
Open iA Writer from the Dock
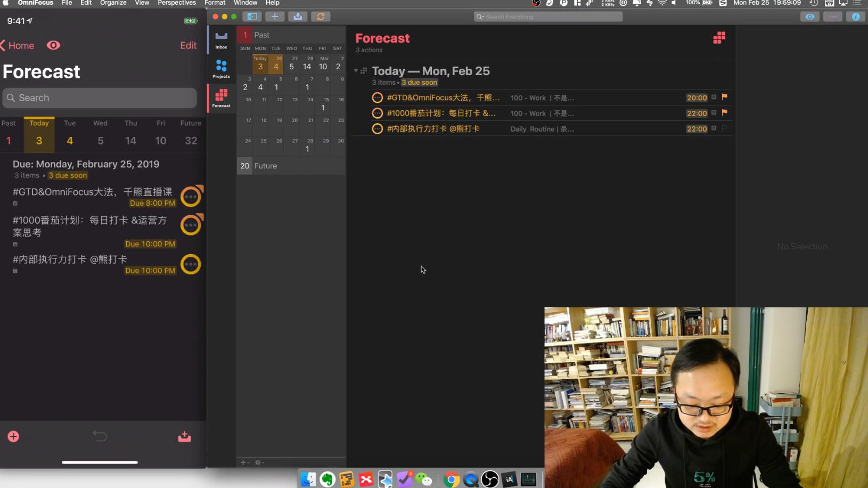[x=509, y=479]
